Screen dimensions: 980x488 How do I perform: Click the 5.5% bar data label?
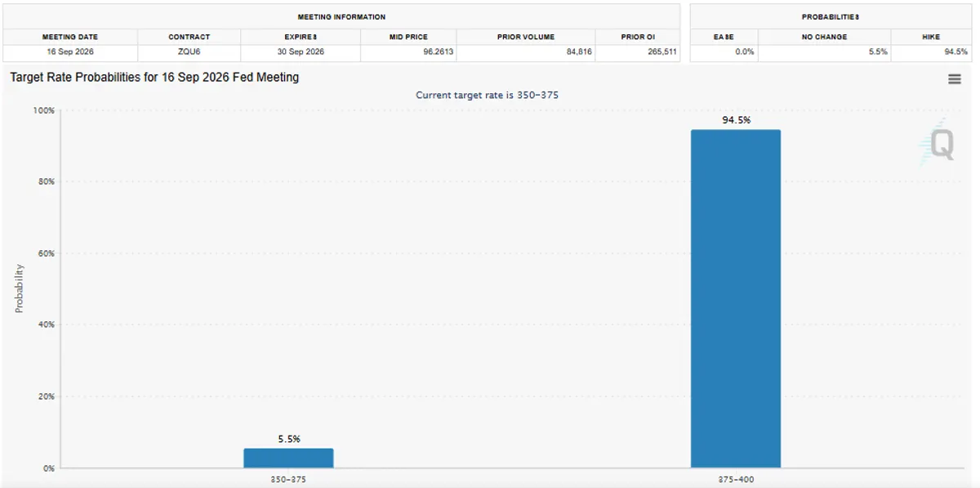pyautogui.click(x=288, y=439)
